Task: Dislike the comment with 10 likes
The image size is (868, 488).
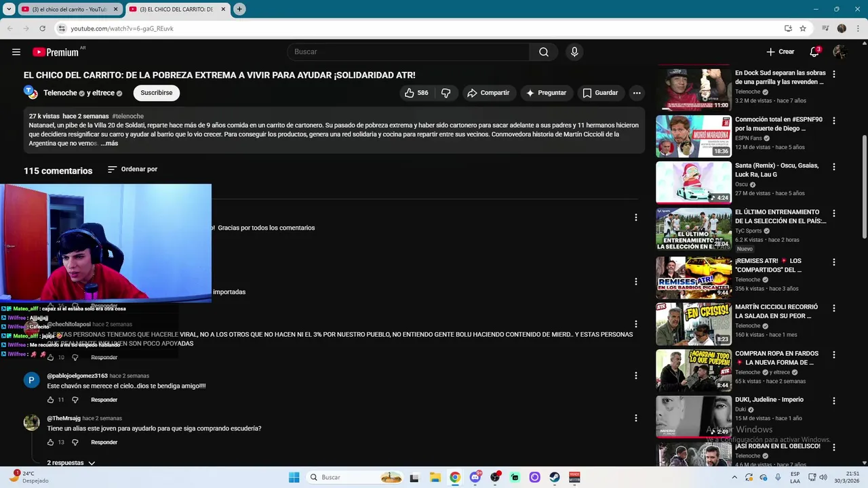Action: 75,357
